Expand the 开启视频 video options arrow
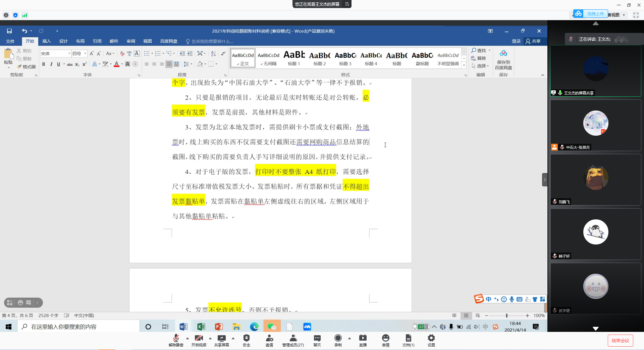Screen dimensions: 644x350 (210, 339)
